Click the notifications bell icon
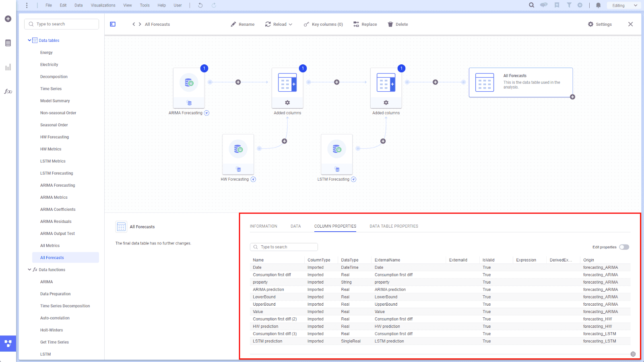 (598, 5)
